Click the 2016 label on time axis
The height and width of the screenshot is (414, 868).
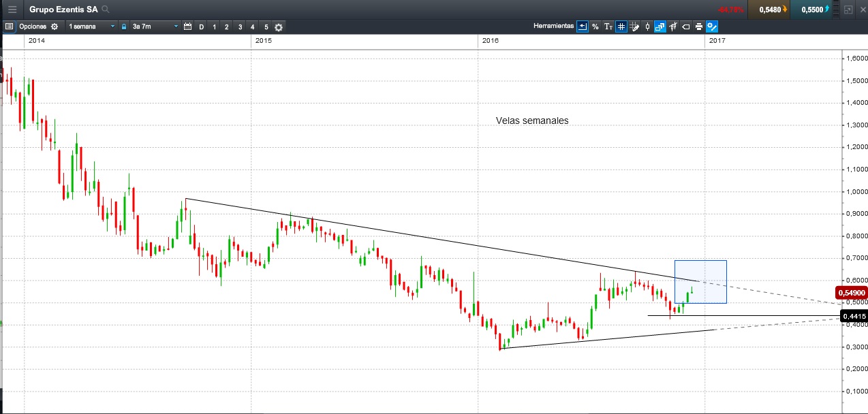coord(490,41)
